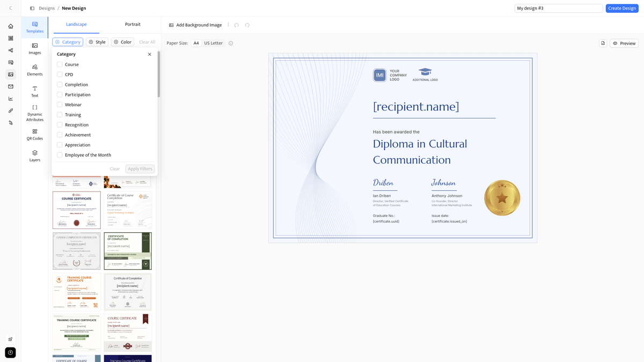Collapse the Category filter popup
Screen dimensions: 644x362
point(149,54)
